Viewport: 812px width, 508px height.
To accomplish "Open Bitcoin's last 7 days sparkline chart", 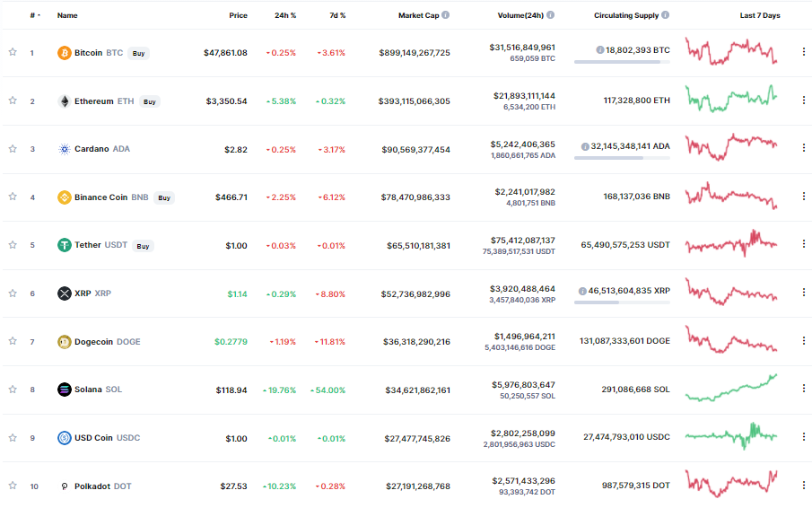I will pos(731,51).
